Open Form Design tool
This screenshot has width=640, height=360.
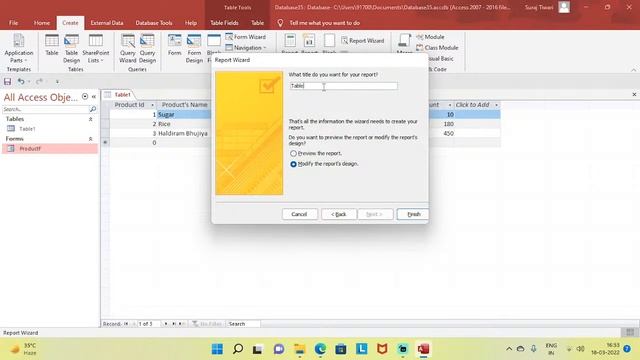coord(194,48)
